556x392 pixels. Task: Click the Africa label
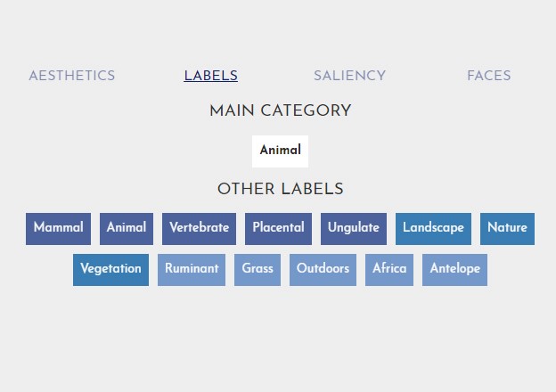point(388,269)
